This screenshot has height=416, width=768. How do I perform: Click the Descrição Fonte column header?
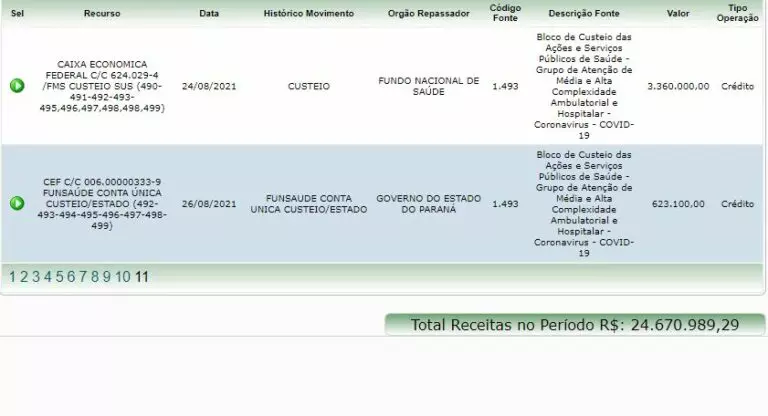coord(584,14)
